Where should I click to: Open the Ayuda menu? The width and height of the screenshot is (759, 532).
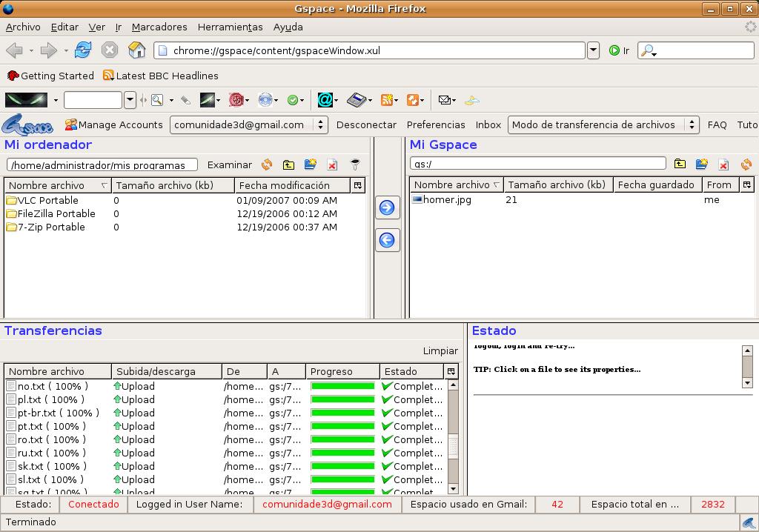(x=288, y=27)
